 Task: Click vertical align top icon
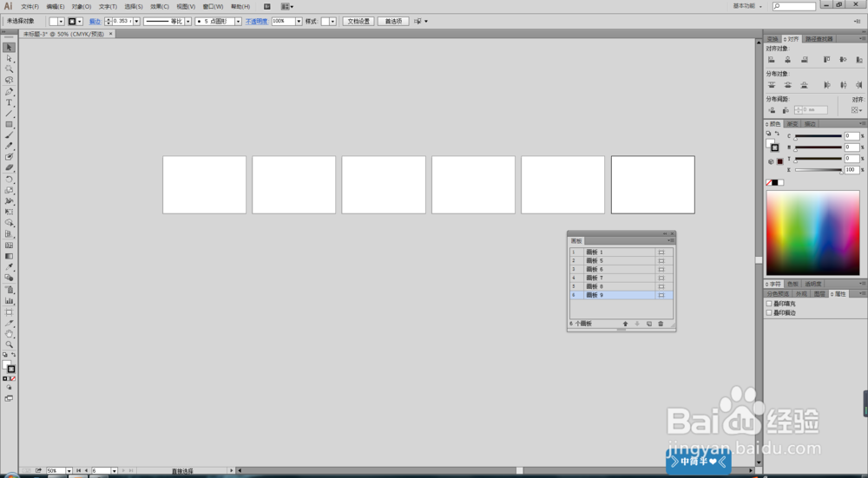[826, 59]
